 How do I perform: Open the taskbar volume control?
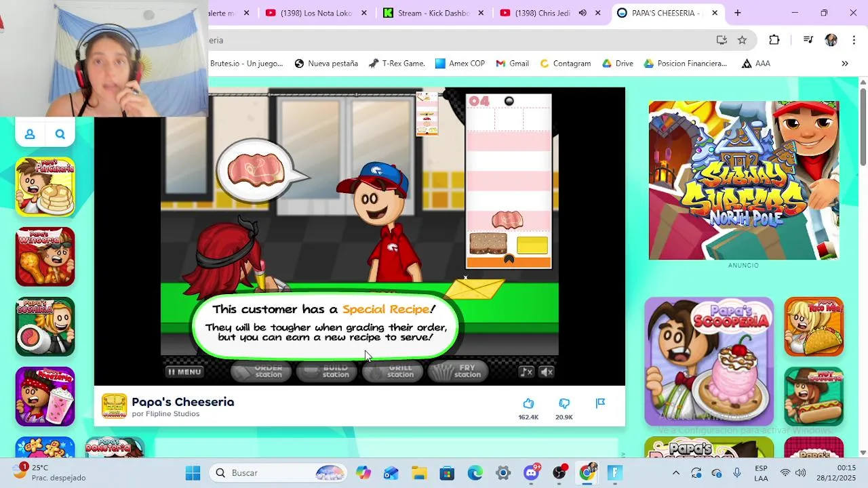point(800,472)
